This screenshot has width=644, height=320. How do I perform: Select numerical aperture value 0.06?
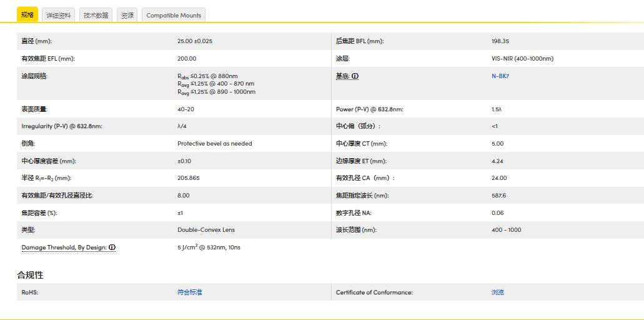(497, 212)
